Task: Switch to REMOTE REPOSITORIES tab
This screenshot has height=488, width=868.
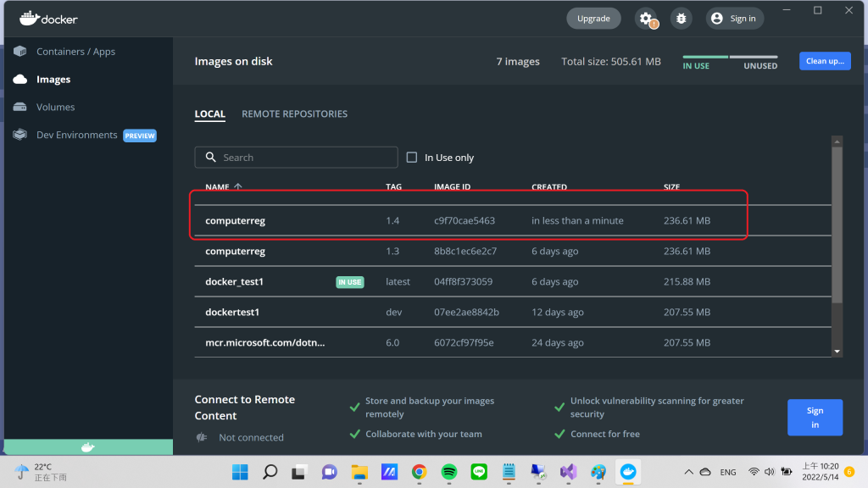Action: (x=294, y=114)
